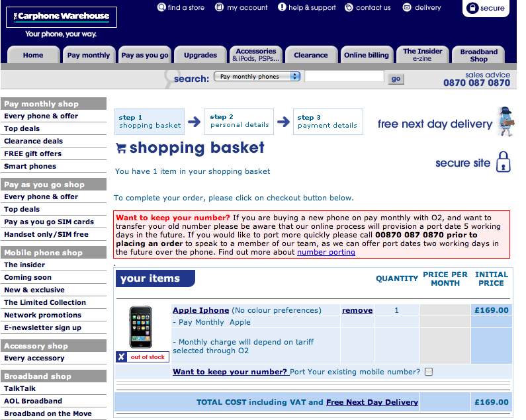
Task: Open Handset only/SIM free link
Action: coord(46,234)
